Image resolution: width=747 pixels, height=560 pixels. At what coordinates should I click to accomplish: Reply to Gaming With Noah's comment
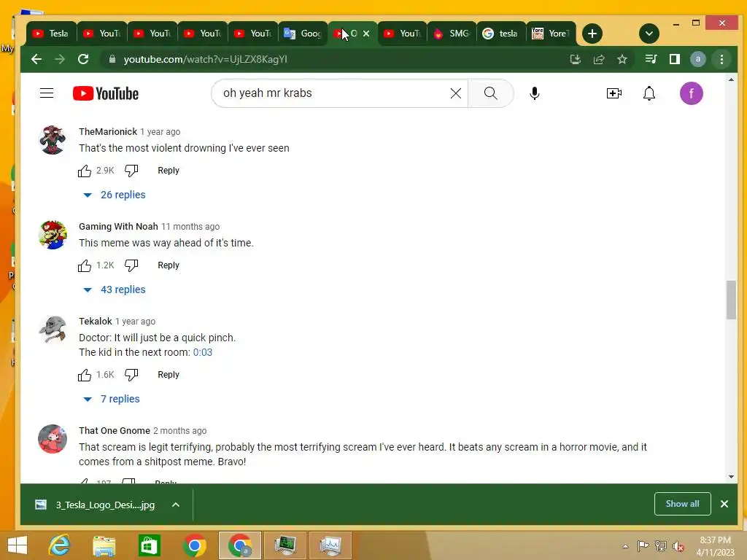[169, 265]
